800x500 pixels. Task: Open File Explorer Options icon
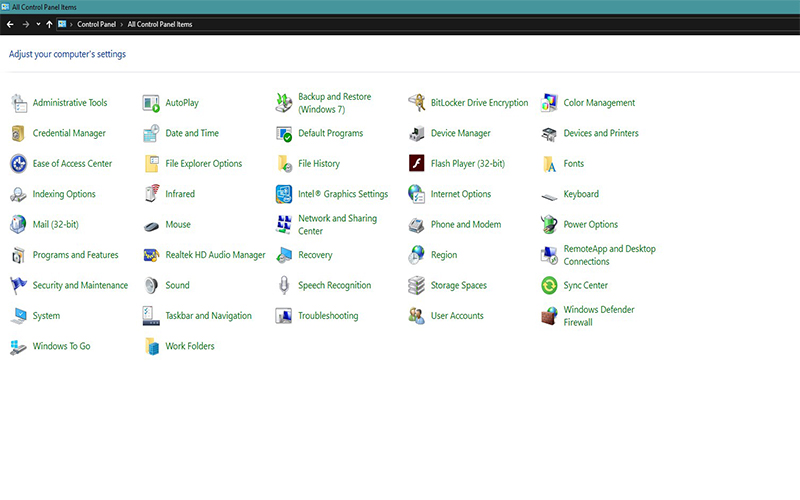(151, 164)
